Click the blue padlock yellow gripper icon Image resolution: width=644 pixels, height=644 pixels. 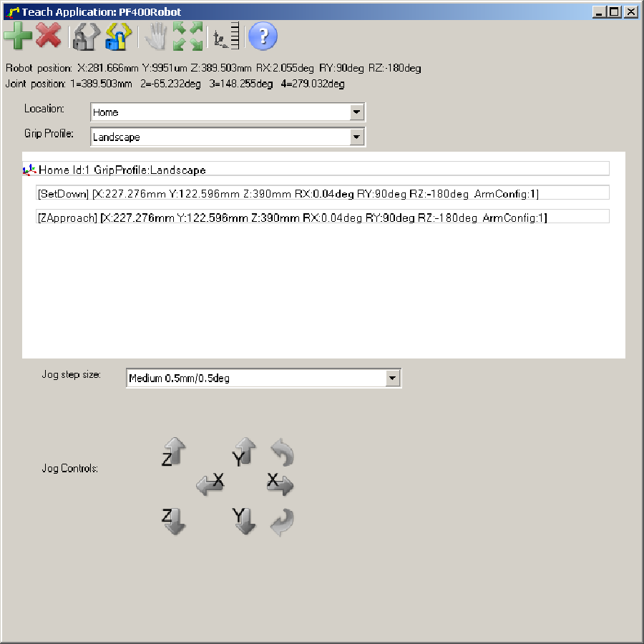point(117,36)
